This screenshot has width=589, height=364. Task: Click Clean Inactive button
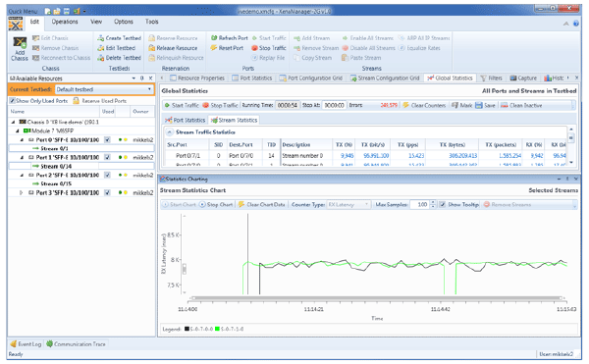pyautogui.click(x=521, y=105)
